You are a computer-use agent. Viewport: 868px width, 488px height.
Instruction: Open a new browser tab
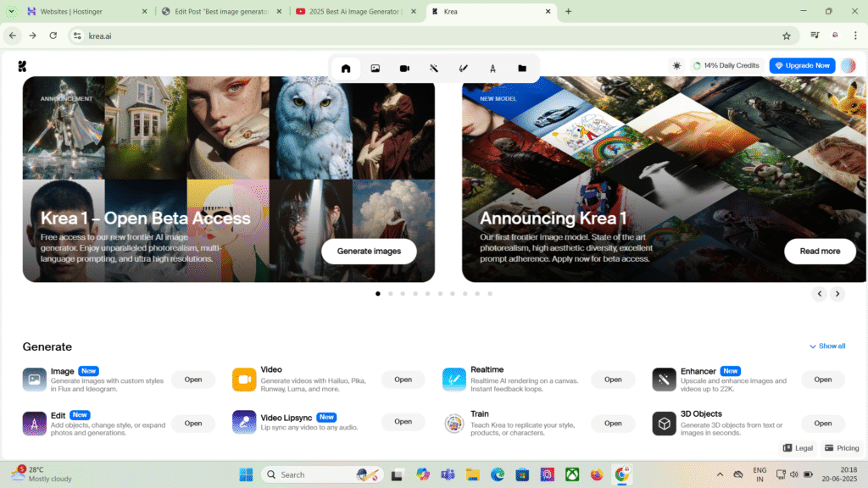tap(568, 11)
